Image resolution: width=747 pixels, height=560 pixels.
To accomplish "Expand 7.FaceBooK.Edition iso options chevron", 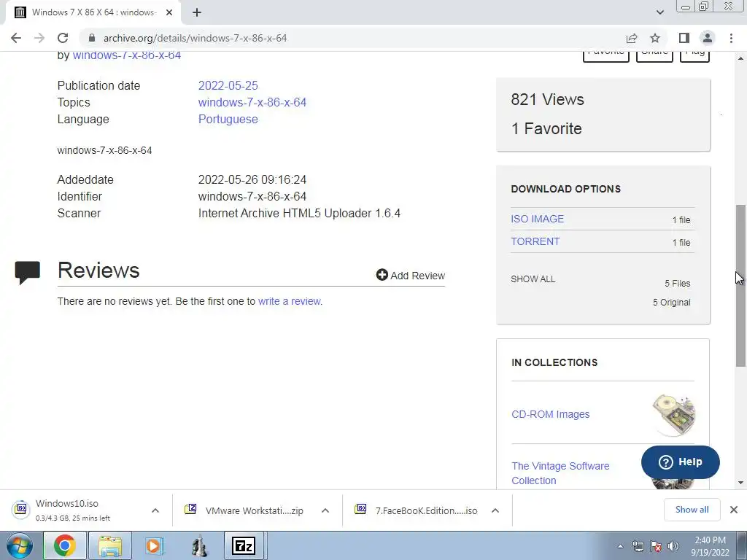I will [495, 510].
